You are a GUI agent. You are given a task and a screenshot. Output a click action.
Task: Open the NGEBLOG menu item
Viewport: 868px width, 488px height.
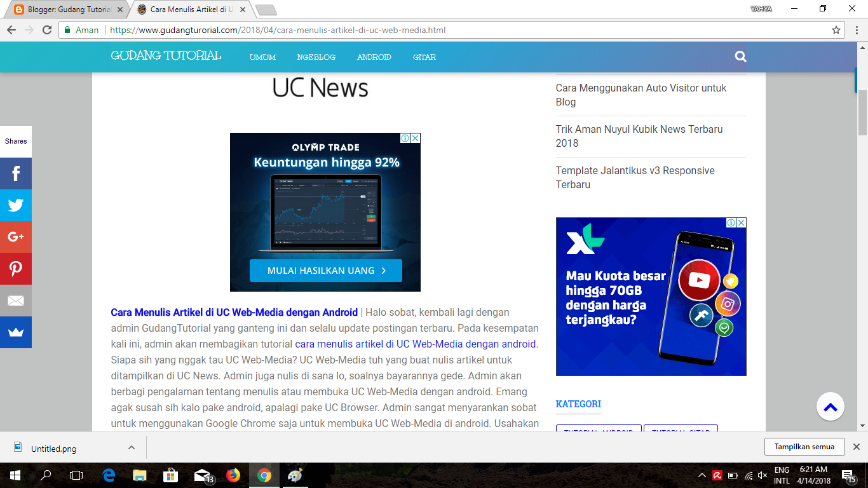point(316,57)
